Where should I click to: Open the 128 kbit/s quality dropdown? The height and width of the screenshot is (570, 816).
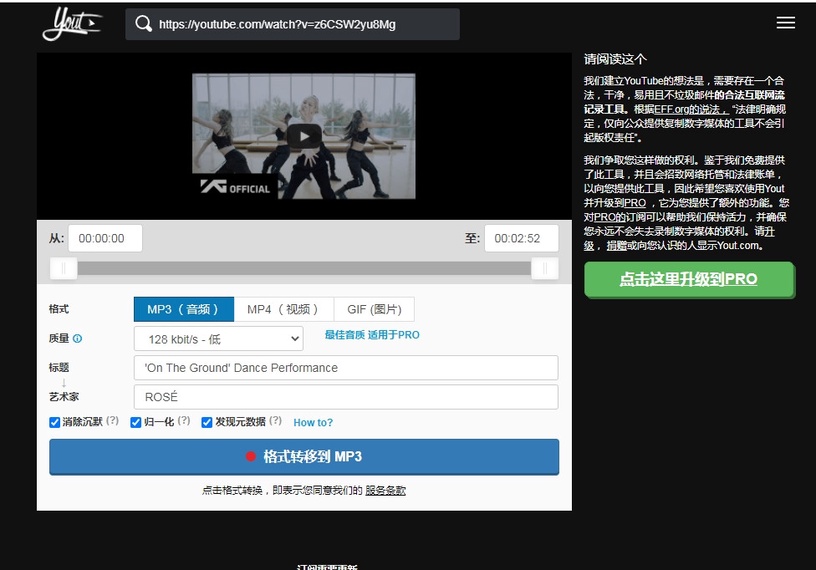(x=219, y=339)
